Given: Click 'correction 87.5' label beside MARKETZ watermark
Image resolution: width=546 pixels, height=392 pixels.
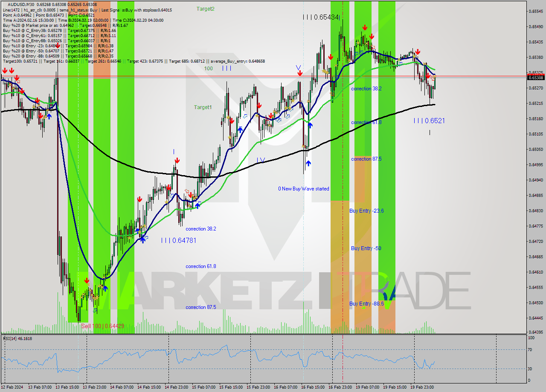Looking at the screenshot, I should click(201, 307).
